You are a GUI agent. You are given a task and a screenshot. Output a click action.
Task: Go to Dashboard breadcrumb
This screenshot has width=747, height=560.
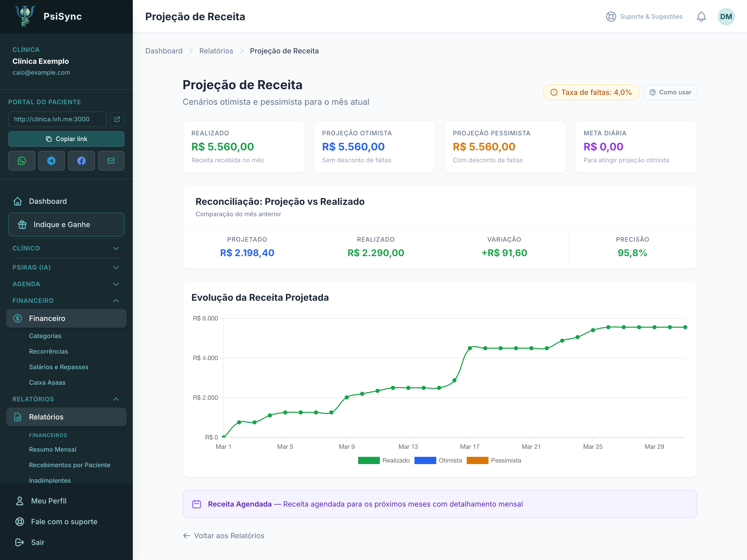pos(164,51)
